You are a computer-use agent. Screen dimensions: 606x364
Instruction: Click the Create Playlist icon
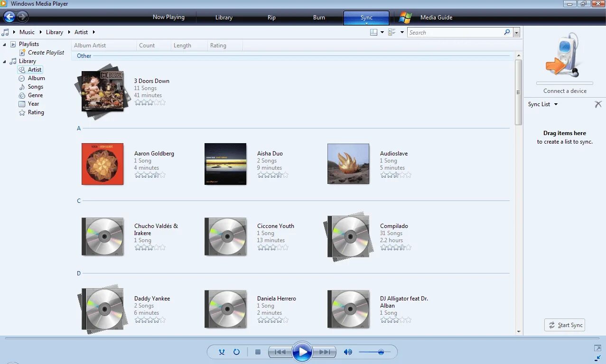(x=22, y=53)
